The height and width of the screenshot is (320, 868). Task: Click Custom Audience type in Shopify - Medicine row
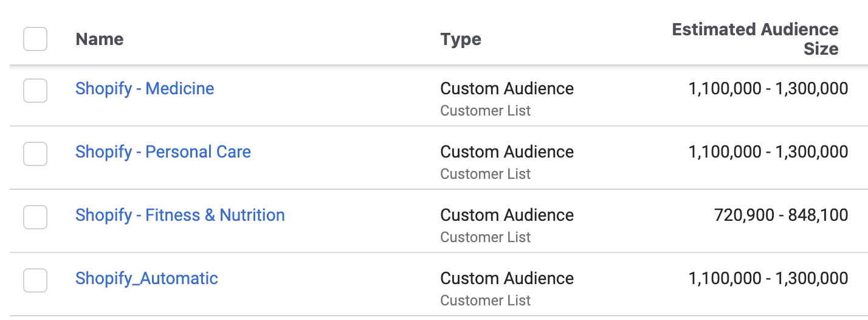(x=507, y=89)
